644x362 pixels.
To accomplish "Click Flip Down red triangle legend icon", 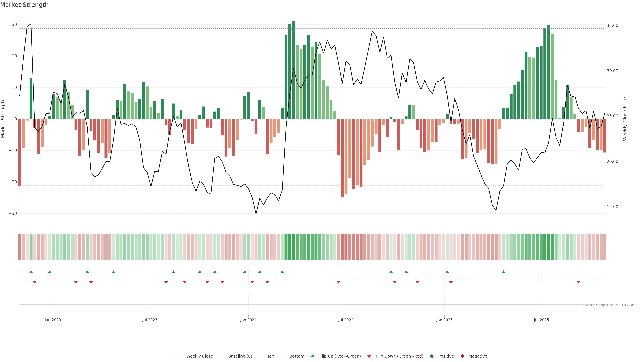I will click(x=369, y=356).
